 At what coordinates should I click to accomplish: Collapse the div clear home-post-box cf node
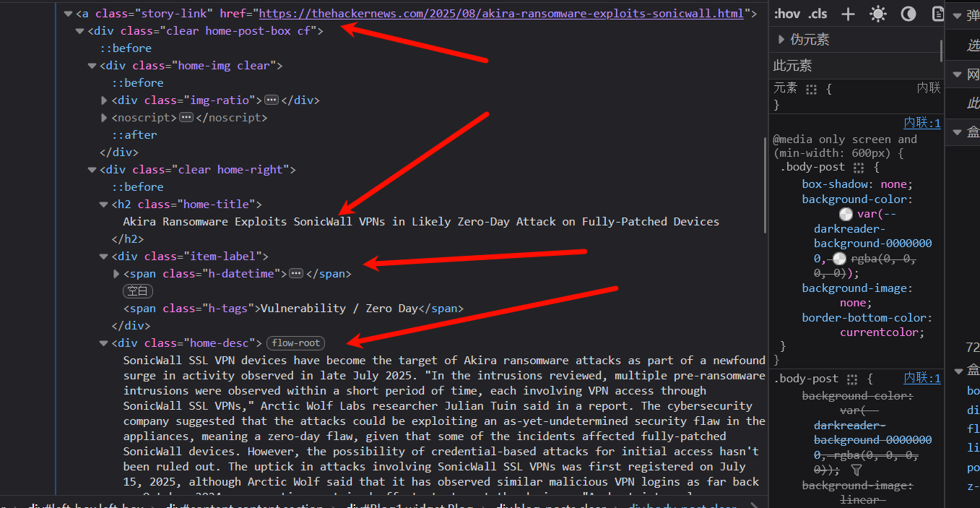[79, 31]
